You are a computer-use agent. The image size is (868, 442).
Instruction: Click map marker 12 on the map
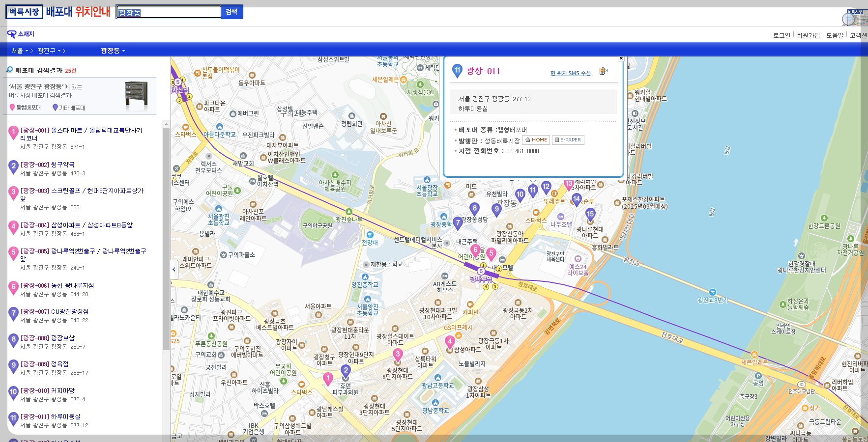point(546,187)
